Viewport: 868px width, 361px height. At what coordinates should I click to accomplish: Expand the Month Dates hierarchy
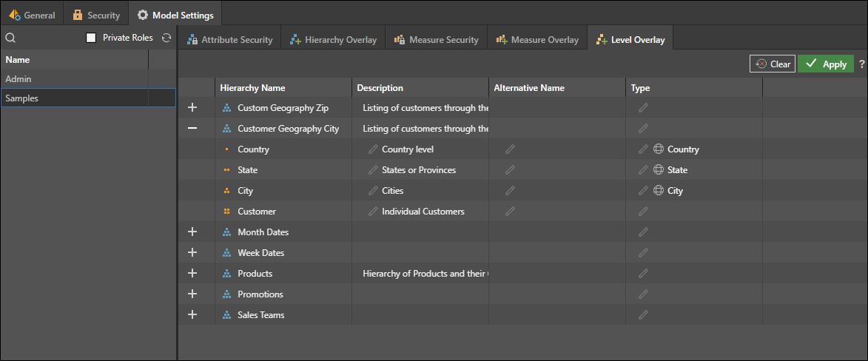tap(192, 232)
